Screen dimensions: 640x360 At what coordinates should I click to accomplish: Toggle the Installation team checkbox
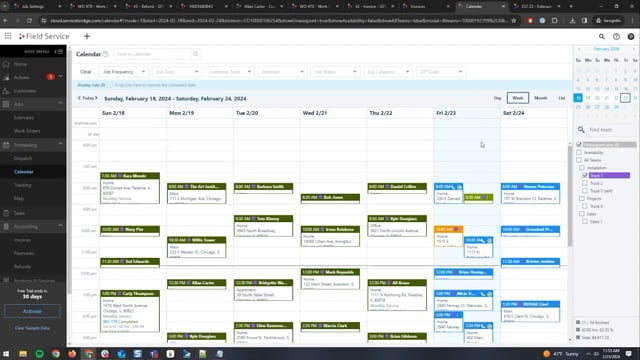pyautogui.click(x=582, y=167)
